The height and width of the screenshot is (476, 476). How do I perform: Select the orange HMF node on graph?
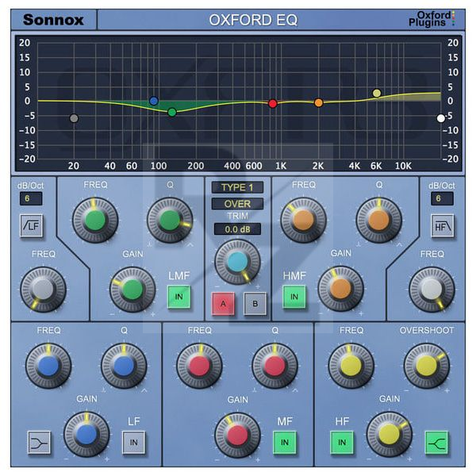coord(318,103)
